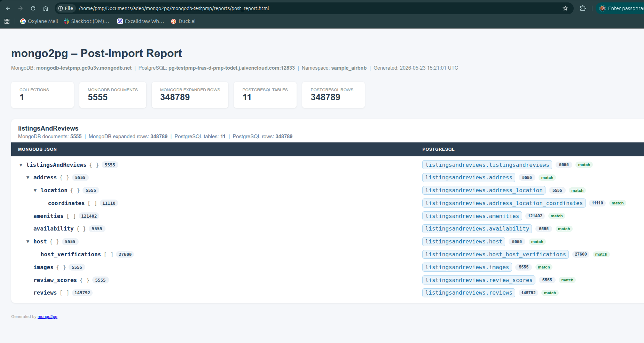Image resolution: width=644 pixels, height=343 pixels.
Task: Collapse the listingsAndReviews root node
Action: [21, 165]
